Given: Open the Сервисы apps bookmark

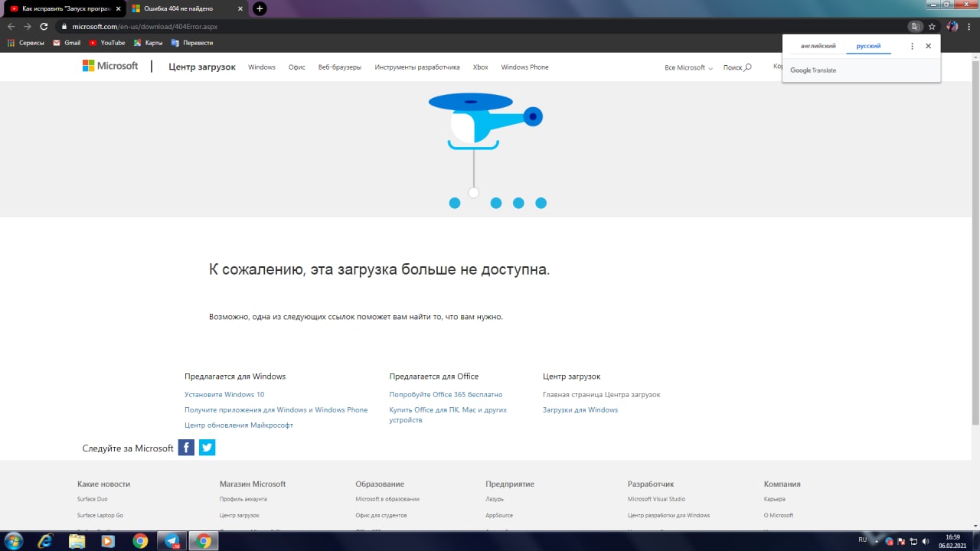Looking at the screenshot, I should (25, 43).
